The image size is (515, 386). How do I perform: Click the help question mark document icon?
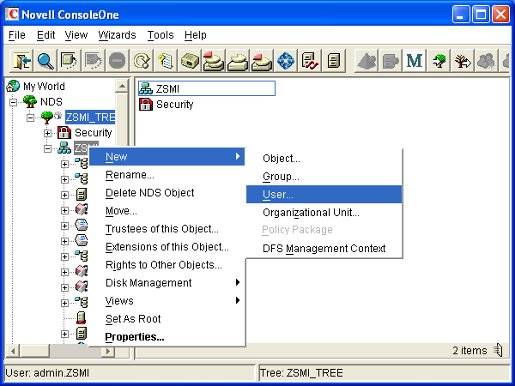(166, 61)
